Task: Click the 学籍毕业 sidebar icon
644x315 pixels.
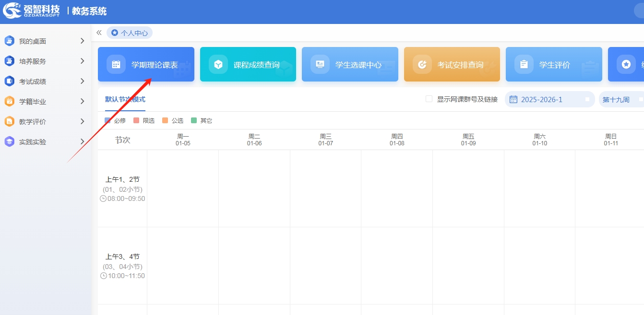Action: [10, 102]
